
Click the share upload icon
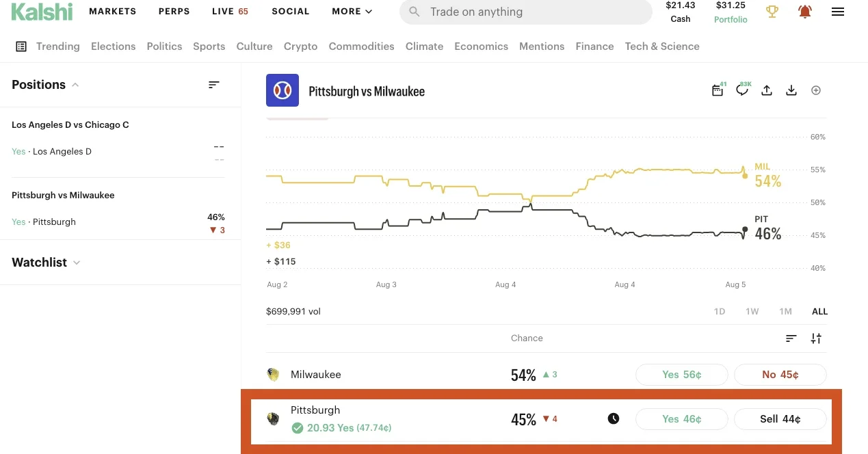[767, 90]
